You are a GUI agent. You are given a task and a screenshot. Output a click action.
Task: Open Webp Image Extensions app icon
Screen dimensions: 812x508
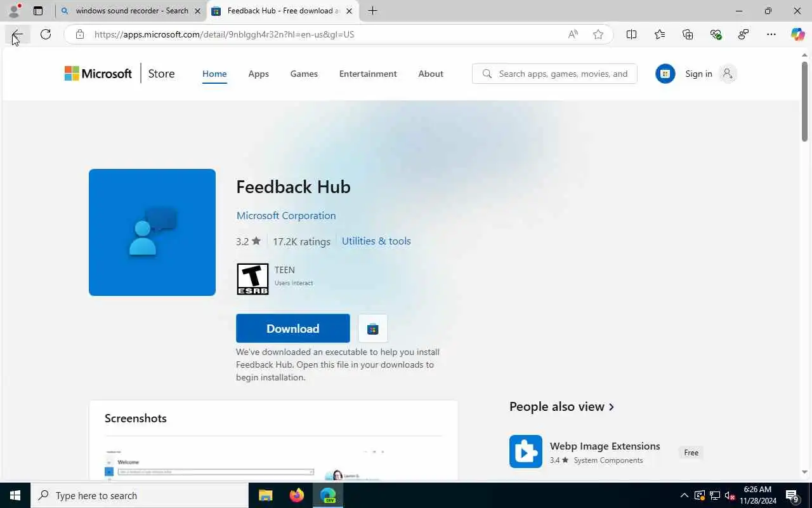pos(526,451)
